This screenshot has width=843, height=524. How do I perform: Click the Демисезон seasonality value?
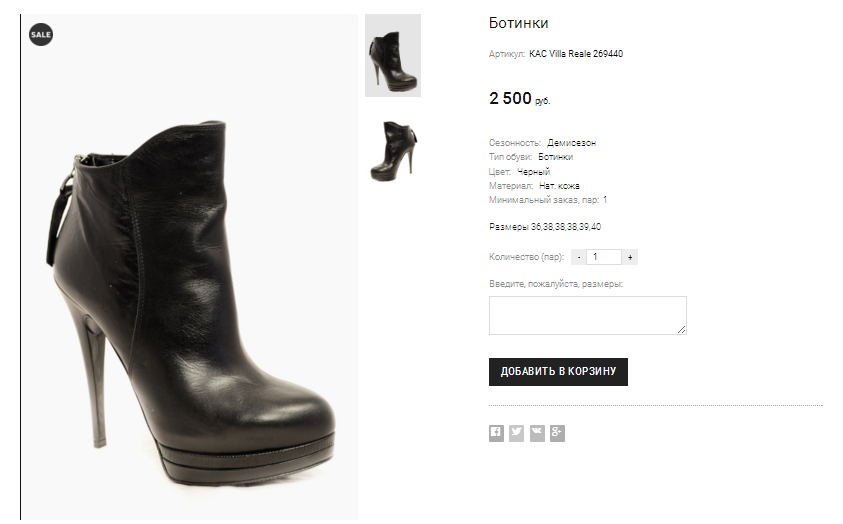(x=571, y=143)
